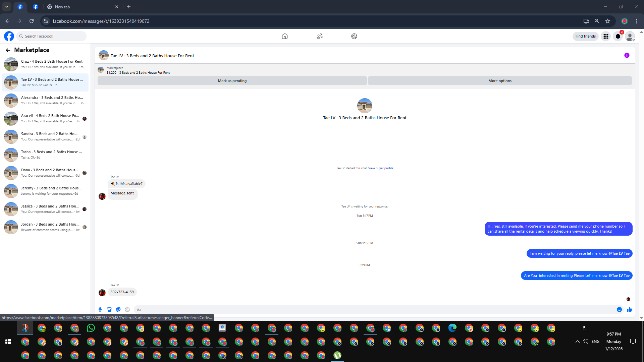This screenshot has width=644, height=362.
Task: Go to Facebook Home icon
Action: pyautogui.click(x=284, y=36)
